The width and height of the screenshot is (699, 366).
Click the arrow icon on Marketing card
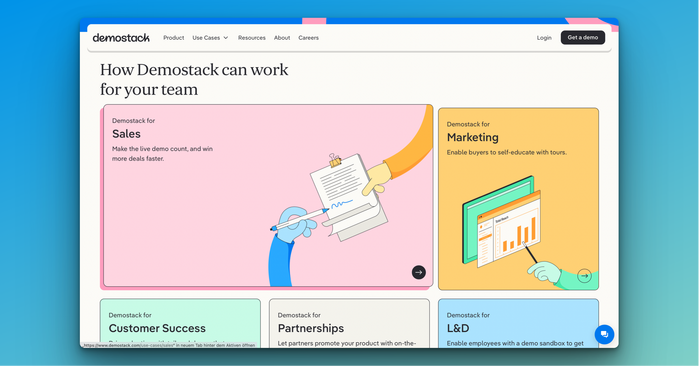(584, 276)
